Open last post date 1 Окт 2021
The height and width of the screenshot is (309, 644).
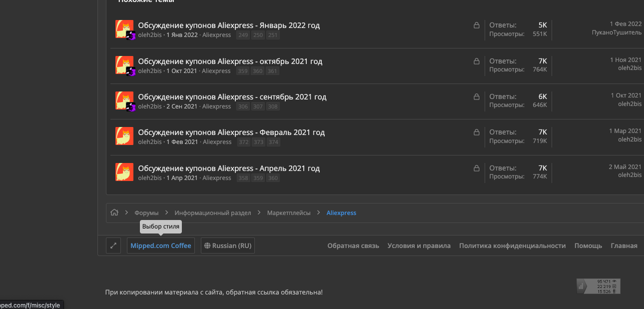626,95
